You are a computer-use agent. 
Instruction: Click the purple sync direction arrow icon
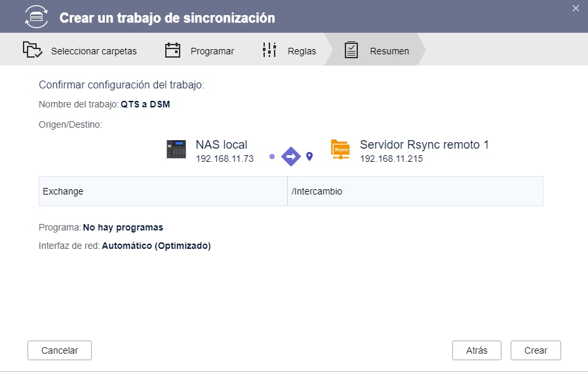point(290,157)
